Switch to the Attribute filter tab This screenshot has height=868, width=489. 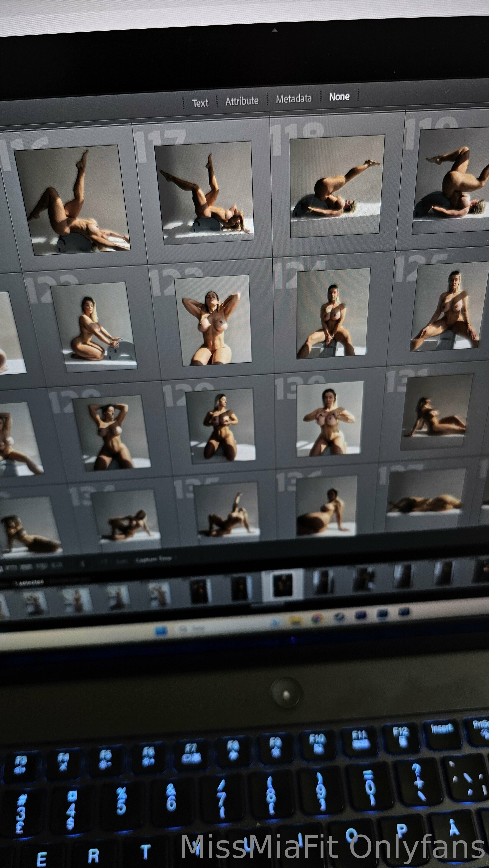(242, 101)
